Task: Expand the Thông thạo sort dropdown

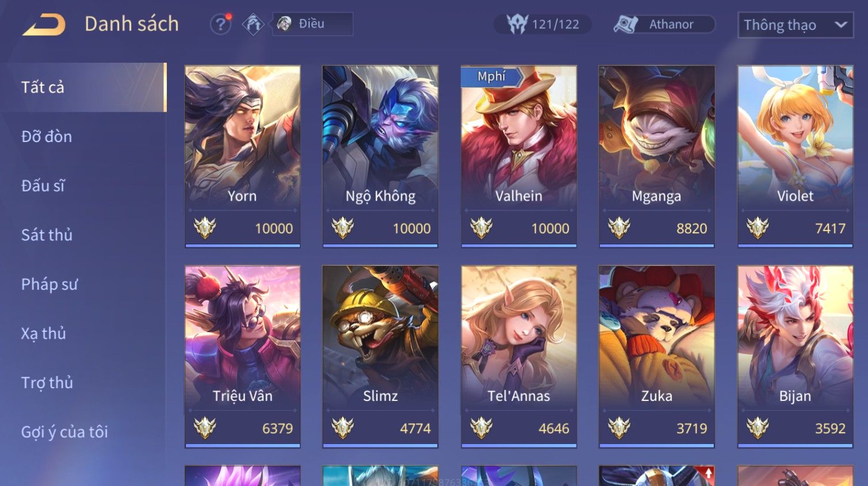Action: click(795, 25)
